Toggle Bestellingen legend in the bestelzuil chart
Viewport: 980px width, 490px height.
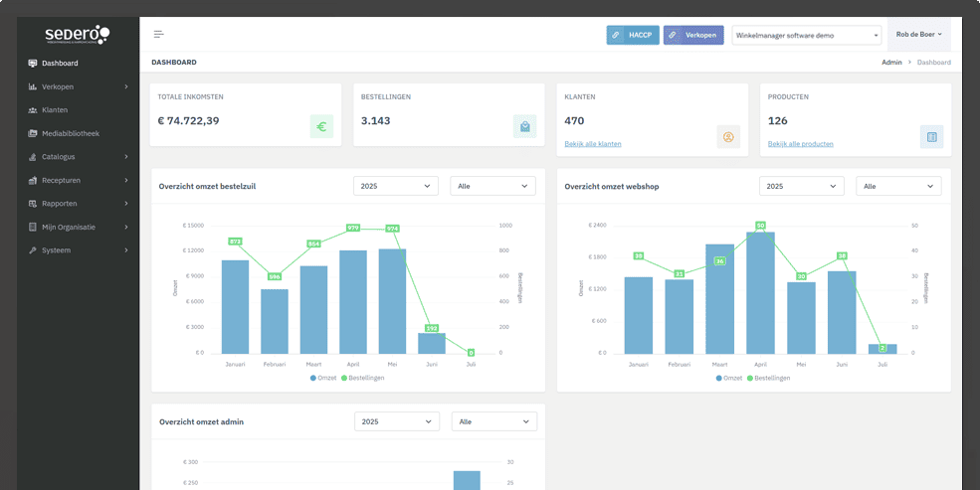[x=363, y=378]
